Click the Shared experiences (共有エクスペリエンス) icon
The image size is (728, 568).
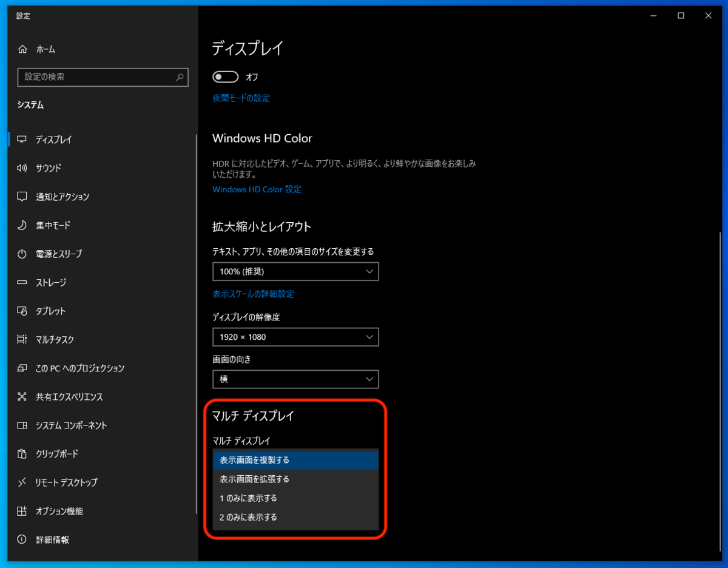coord(22,397)
